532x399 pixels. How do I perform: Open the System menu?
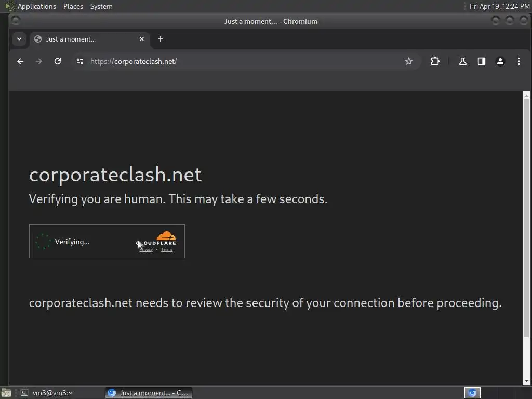[x=101, y=6]
